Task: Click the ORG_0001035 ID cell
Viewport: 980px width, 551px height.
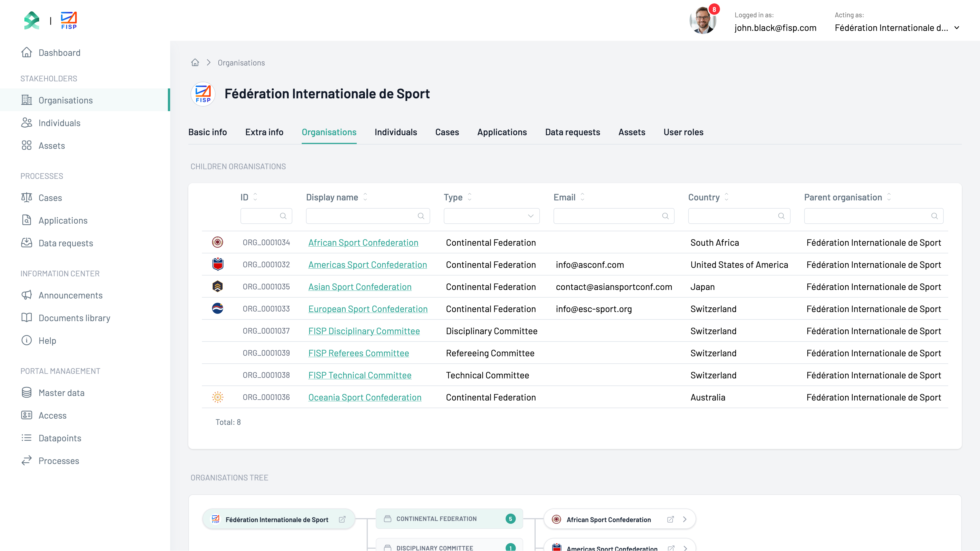Action: coord(266,287)
